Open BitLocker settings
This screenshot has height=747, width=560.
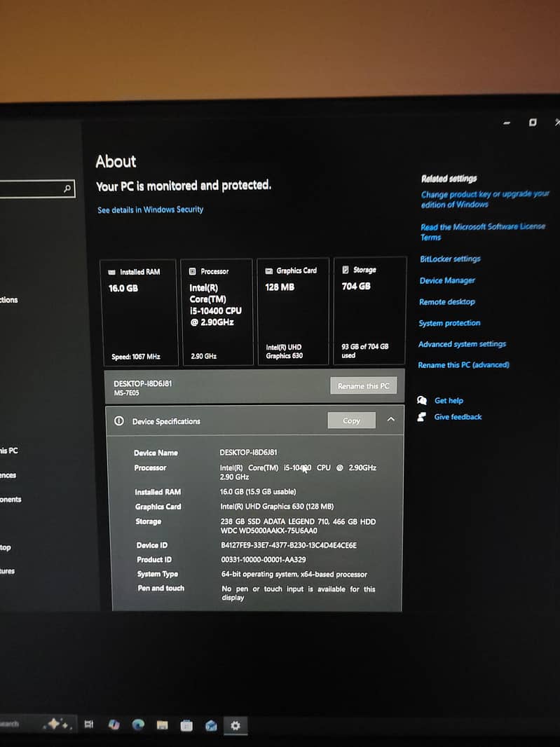pyautogui.click(x=450, y=259)
